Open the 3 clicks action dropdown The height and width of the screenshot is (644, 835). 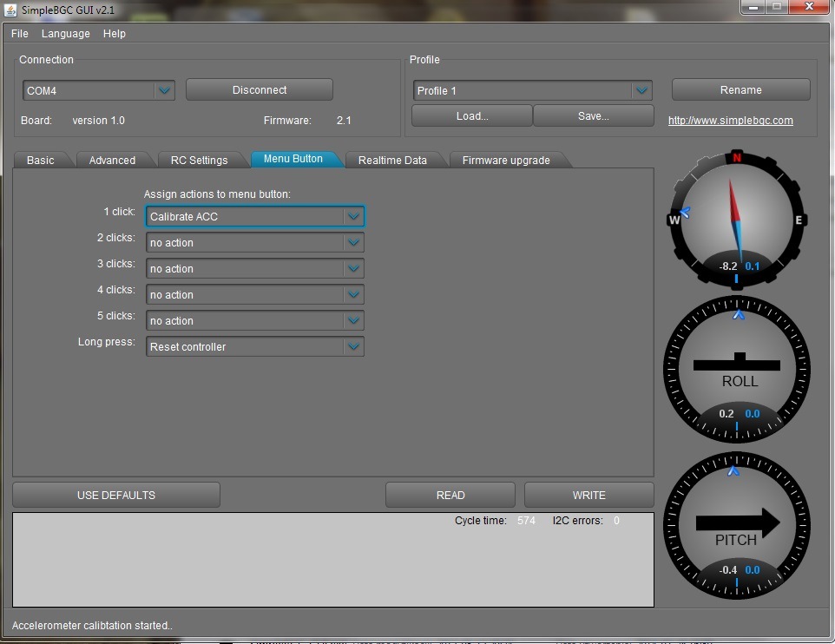pos(254,269)
